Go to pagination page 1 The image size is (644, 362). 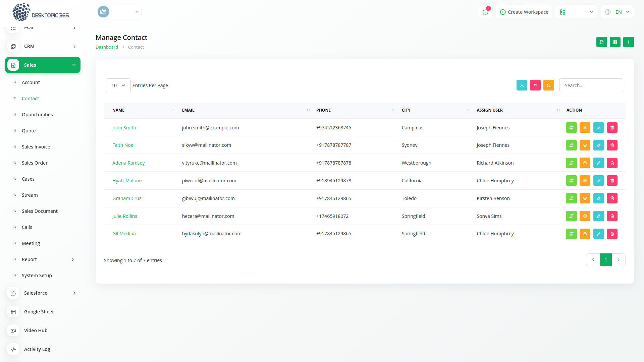tap(606, 260)
